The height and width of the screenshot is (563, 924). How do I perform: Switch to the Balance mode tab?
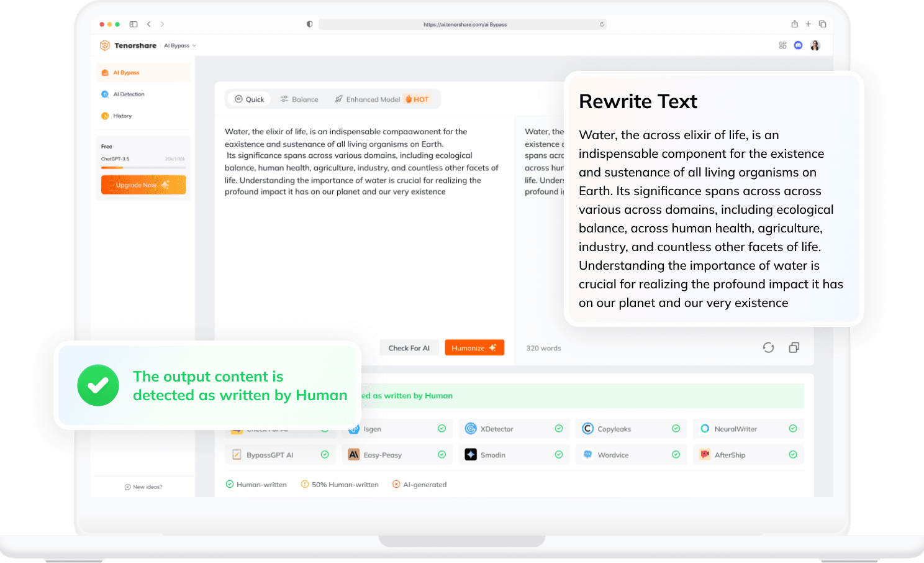(x=299, y=99)
